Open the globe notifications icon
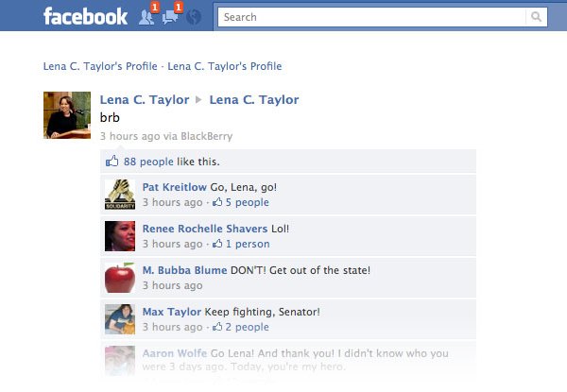567x392 pixels. tap(194, 17)
